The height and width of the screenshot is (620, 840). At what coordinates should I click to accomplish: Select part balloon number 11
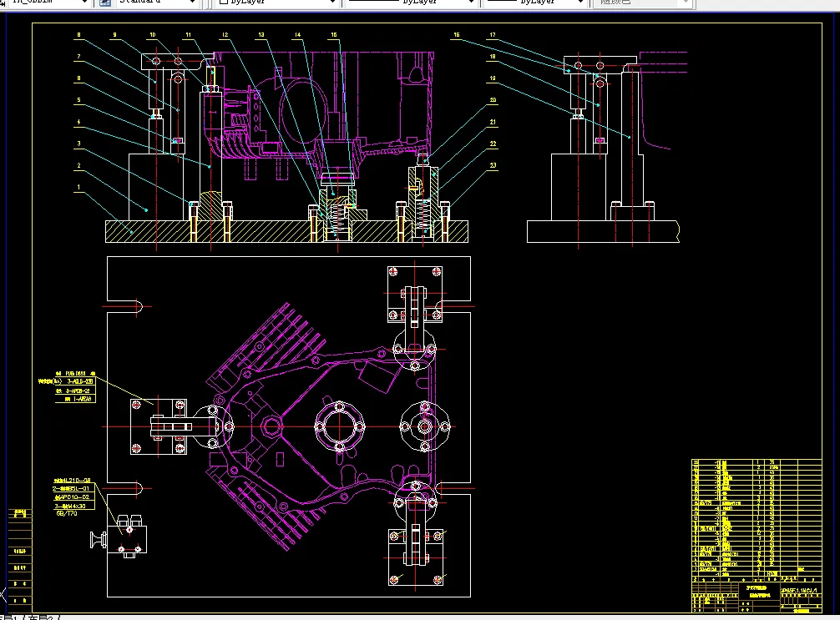[189, 35]
